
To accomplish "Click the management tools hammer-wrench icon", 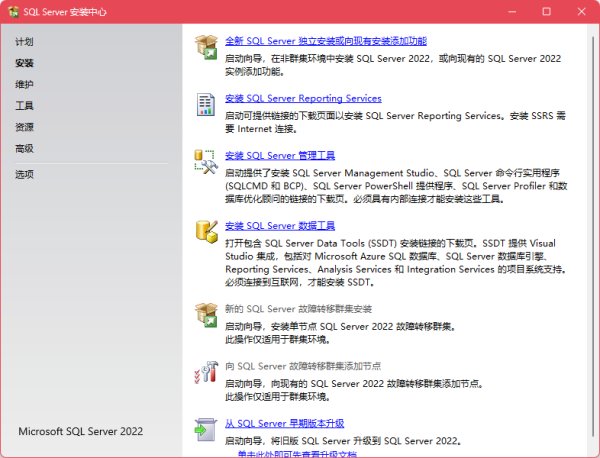I will click(206, 162).
